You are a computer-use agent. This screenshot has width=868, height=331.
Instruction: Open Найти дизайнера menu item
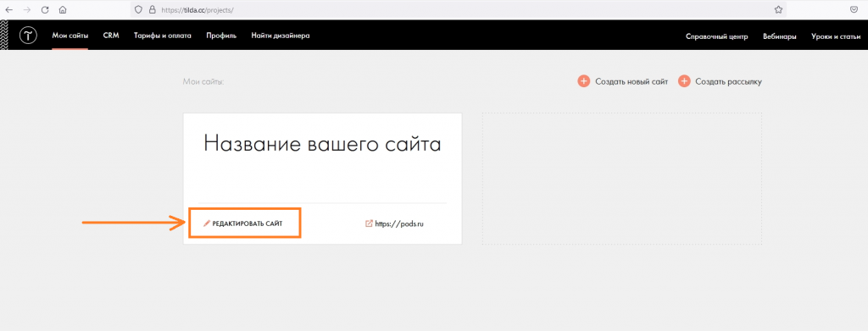[280, 36]
